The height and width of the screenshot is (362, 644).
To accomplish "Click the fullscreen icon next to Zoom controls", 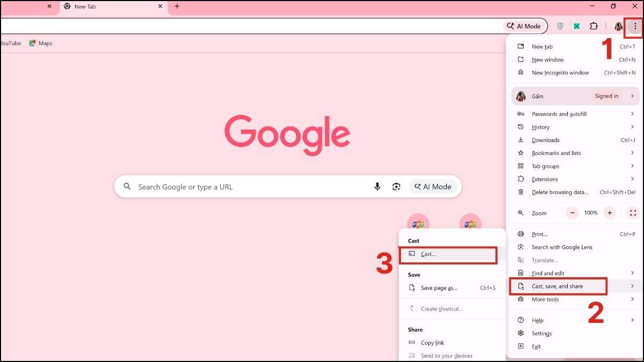I will pos(632,213).
